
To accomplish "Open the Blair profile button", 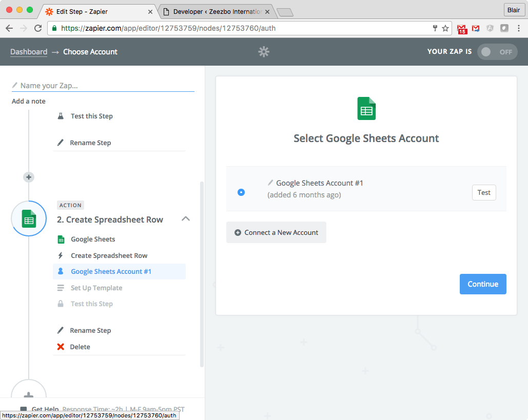I will click(x=514, y=10).
